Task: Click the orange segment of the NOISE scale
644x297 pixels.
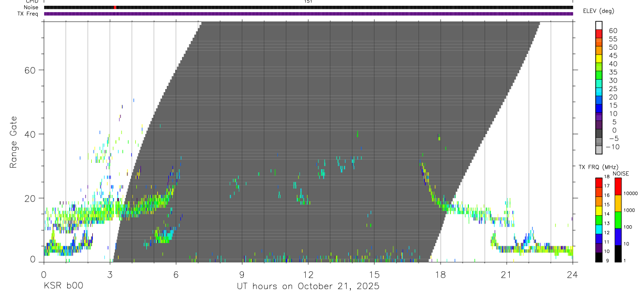Action: pyautogui.click(x=618, y=203)
